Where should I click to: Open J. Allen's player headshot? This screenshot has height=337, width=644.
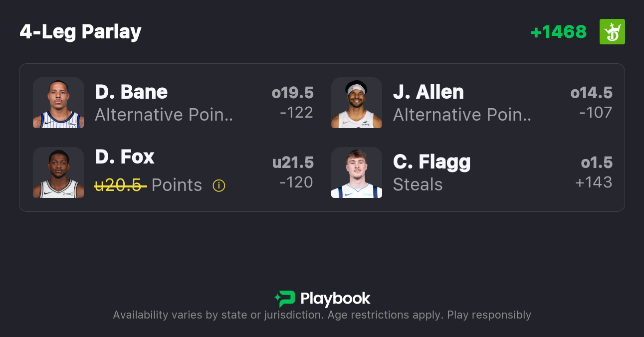point(357,103)
